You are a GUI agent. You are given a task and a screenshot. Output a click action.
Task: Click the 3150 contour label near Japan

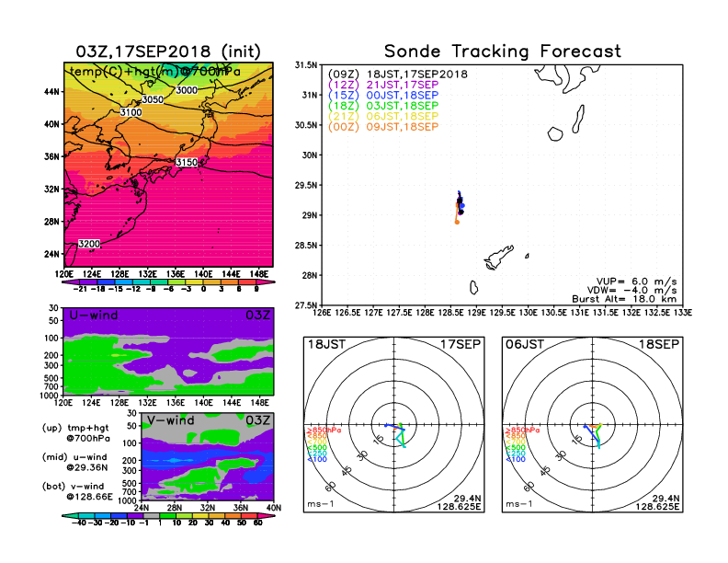point(187,162)
